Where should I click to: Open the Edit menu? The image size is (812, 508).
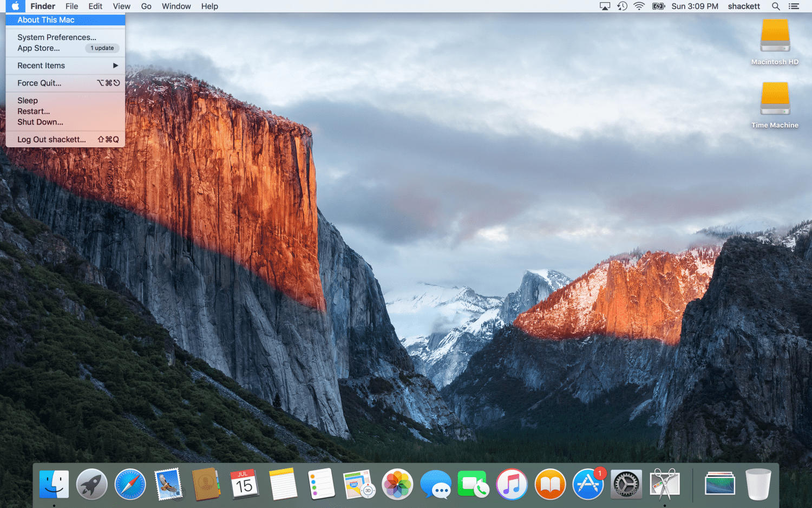pyautogui.click(x=95, y=6)
